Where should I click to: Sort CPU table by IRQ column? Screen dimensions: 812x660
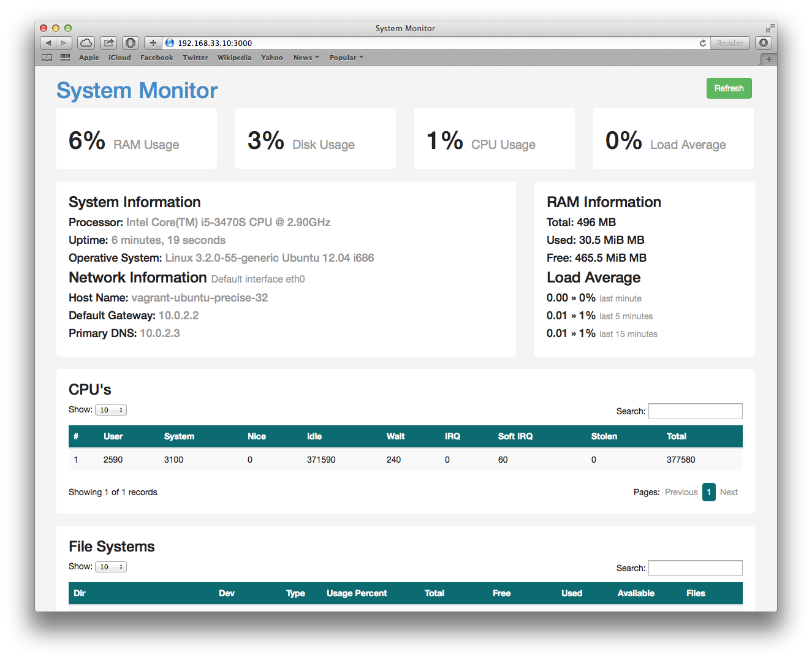click(x=452, y=436)
